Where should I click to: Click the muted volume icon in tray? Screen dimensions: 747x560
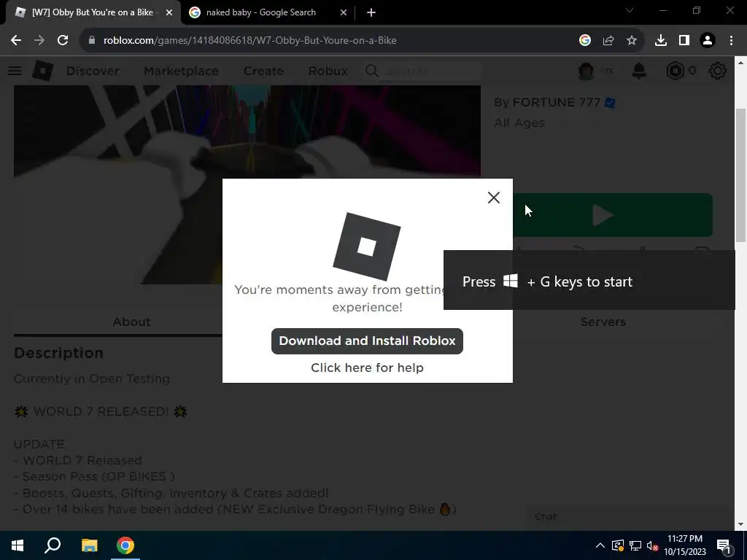[x=653, y=545]
